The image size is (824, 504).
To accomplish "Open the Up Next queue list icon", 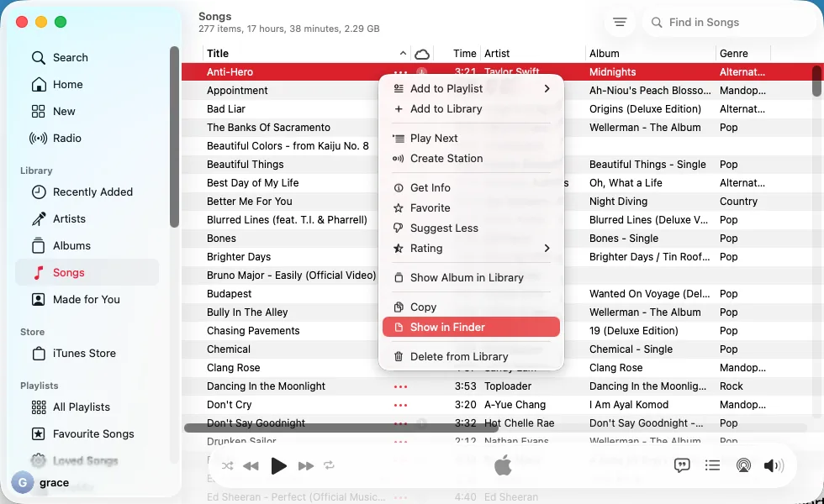I will pos(712,465).
